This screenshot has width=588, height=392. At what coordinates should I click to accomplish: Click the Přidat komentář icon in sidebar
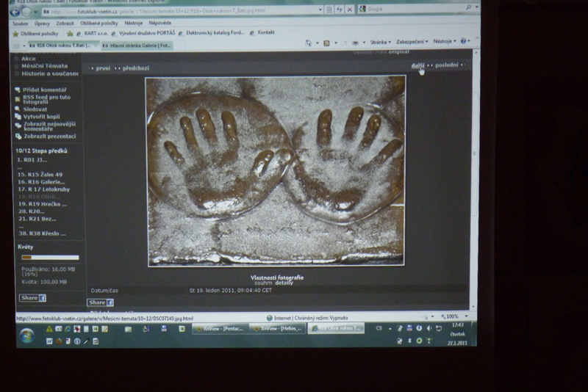click(18, 90)
